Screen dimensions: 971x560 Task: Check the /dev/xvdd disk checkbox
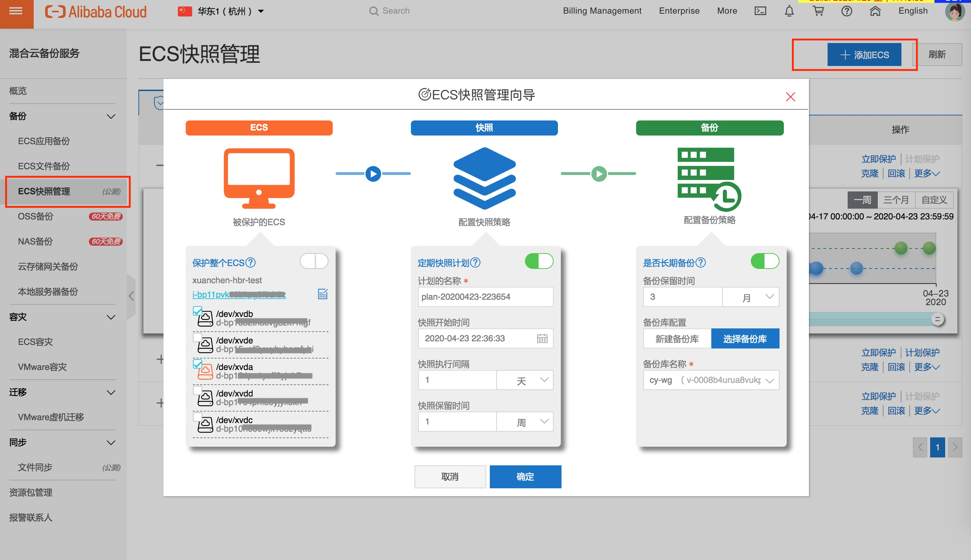click(197, 390)
